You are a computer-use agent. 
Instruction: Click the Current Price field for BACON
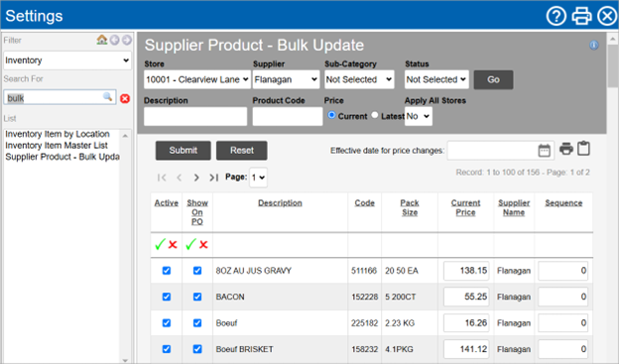[466, 297]
